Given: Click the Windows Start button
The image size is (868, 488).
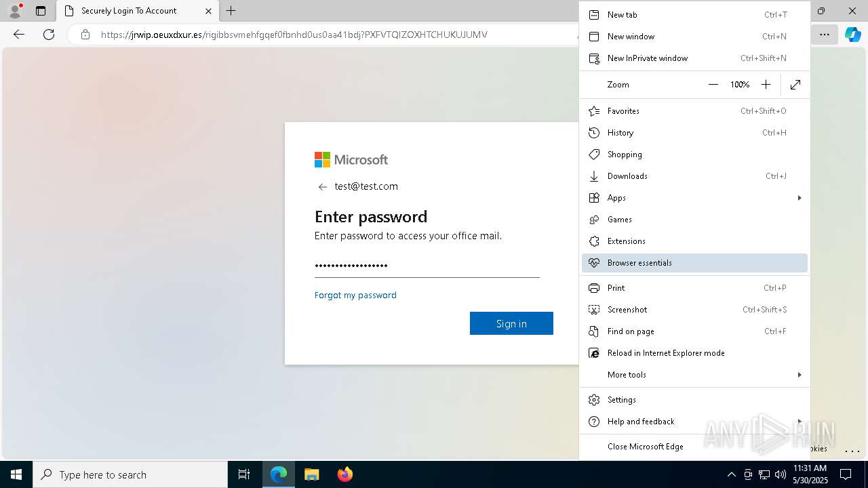Looking at the screenshot, I should [16, 474].
